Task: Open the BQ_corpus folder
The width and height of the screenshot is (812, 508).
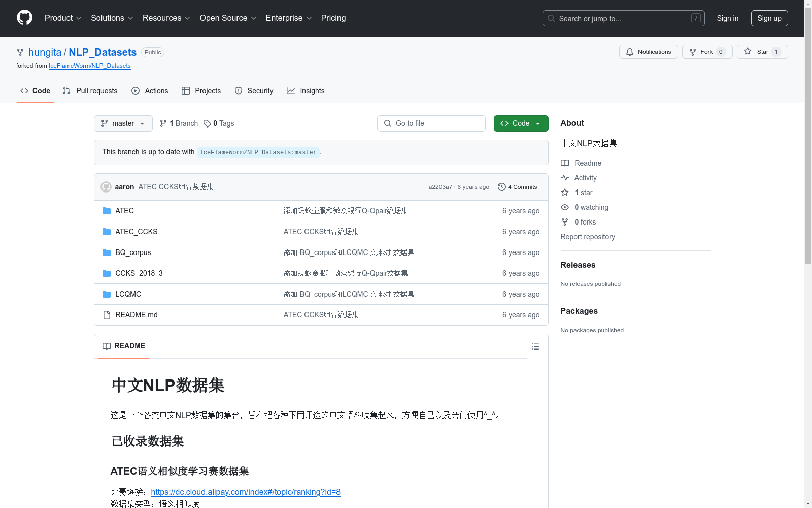Action: tap(133, 252)
